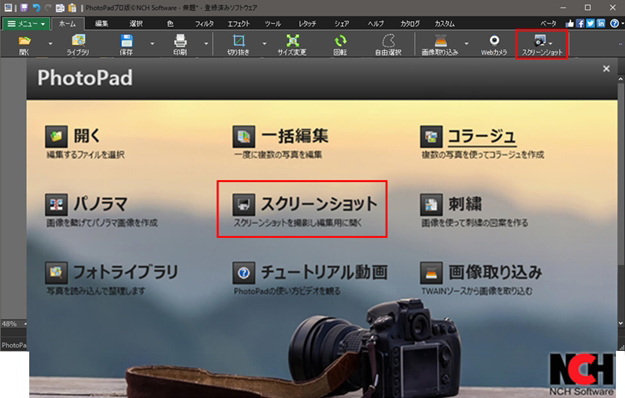Expand the dropdown arrow beside 開く
Image resolution: width=625 pixels, height=398 pixels.
[50, 43]
